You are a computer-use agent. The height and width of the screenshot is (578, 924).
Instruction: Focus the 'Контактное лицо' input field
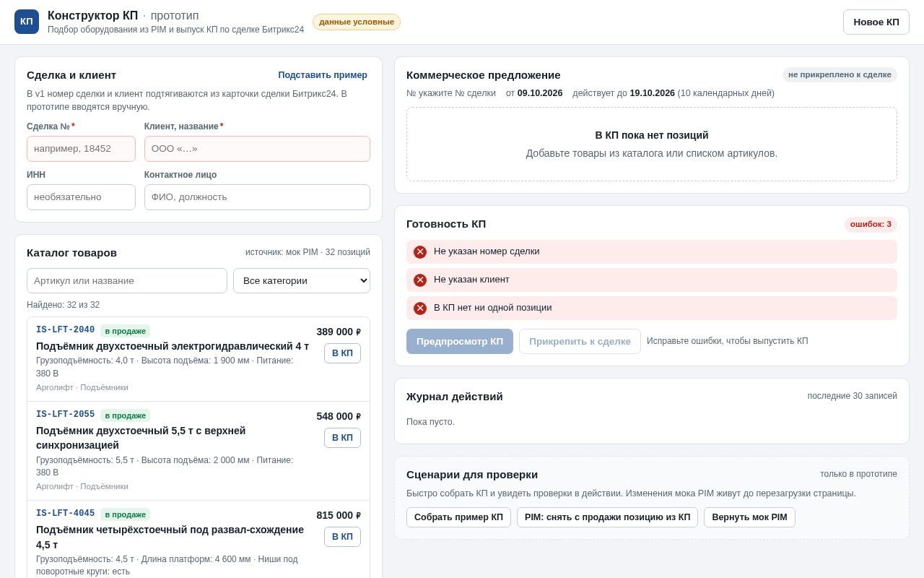tap(257, 197)
